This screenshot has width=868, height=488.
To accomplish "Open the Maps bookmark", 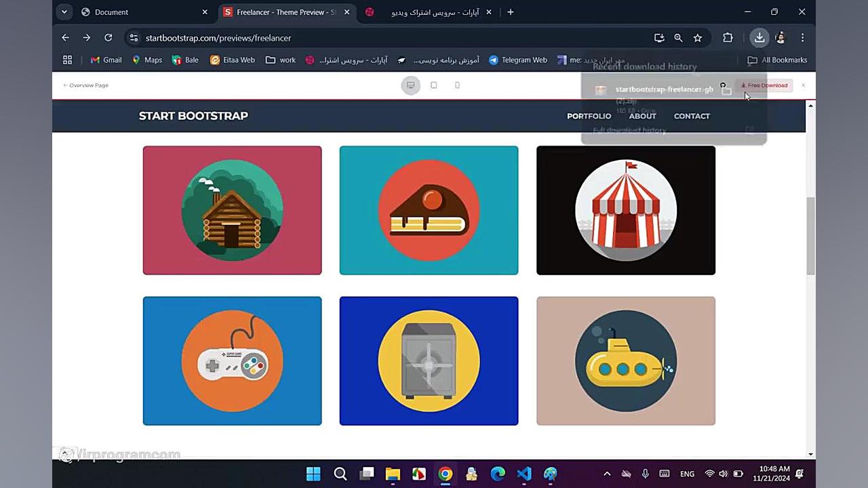I will 146,60.
